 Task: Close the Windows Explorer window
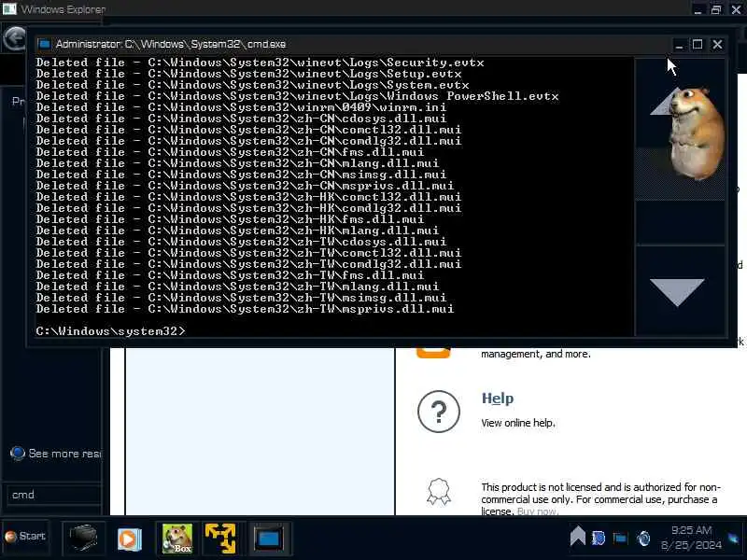pyautogui.click(x=736, y=9)
